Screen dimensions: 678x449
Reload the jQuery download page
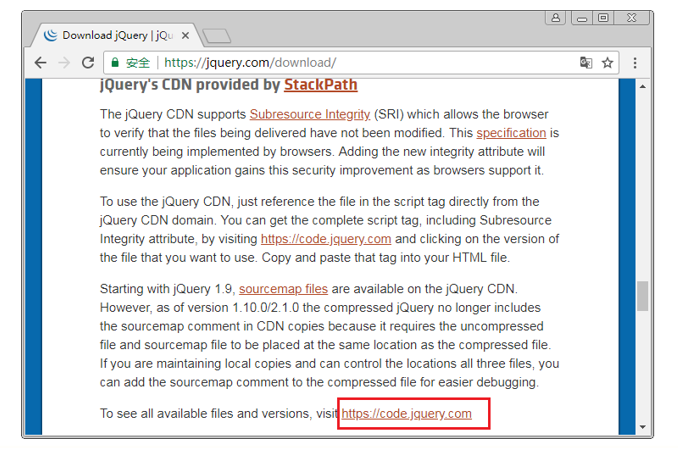(88, 63)
